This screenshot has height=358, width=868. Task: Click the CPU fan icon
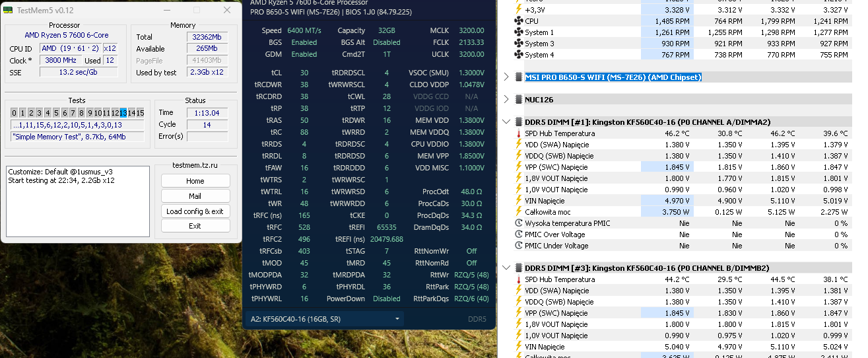[518, 21]
